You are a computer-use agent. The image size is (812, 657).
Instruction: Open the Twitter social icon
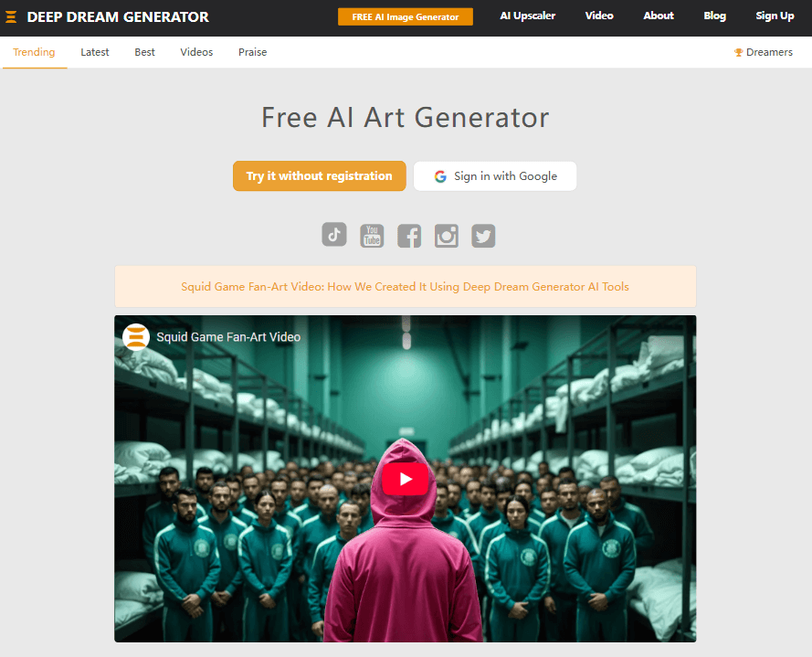pyautogui.click(x=483, y=236)
